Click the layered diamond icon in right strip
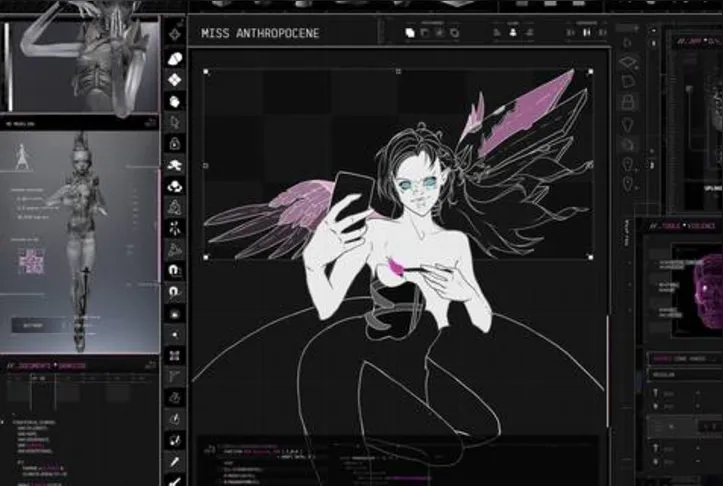Image resolution: width=723 pixels, height=486 pixels. (628, 62)
